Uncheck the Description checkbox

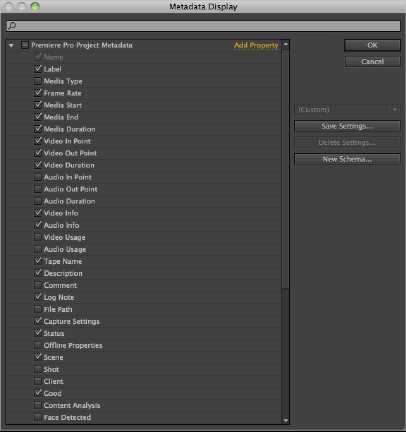38,273
